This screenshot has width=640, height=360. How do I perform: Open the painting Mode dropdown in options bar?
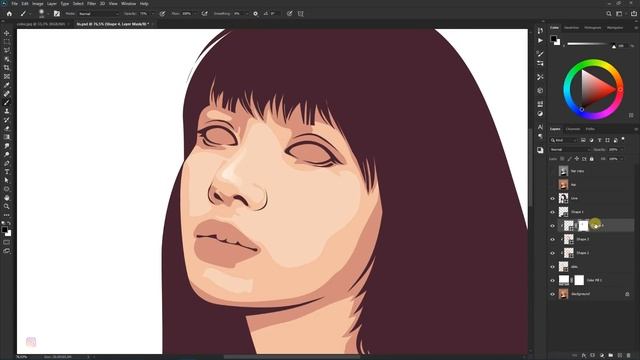click(99, 13)
